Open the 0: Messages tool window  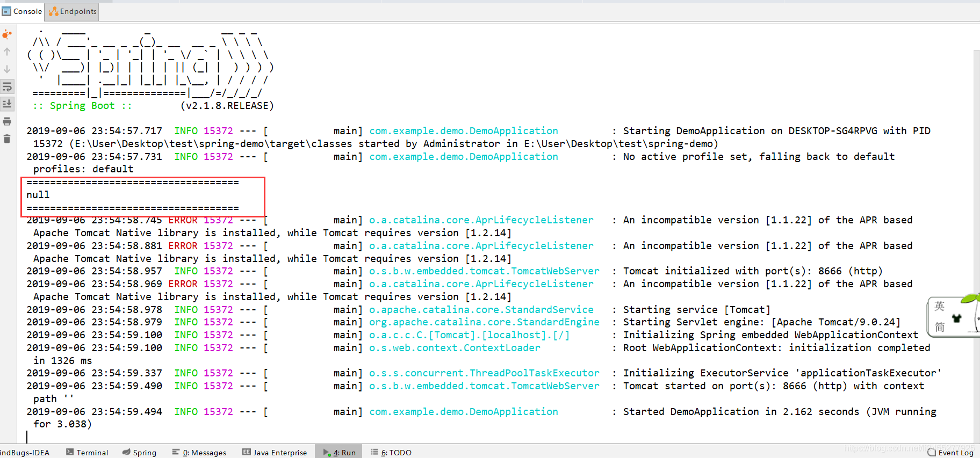click(x=199, y=453)
